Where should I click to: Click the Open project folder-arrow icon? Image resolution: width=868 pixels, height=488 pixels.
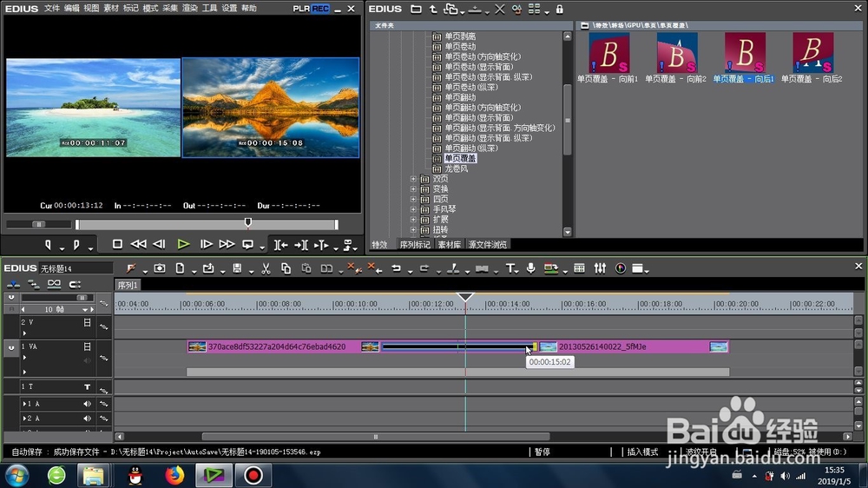tap(208, 268)
